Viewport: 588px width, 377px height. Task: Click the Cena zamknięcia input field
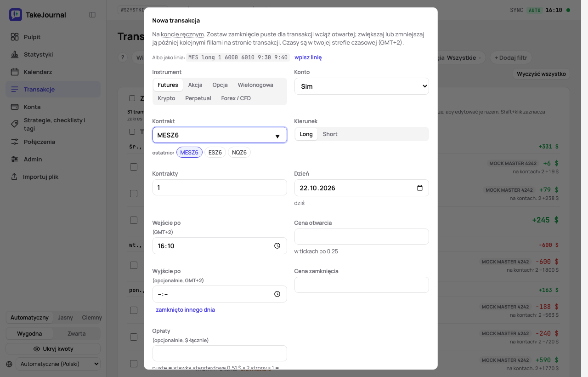coord(362,285)
